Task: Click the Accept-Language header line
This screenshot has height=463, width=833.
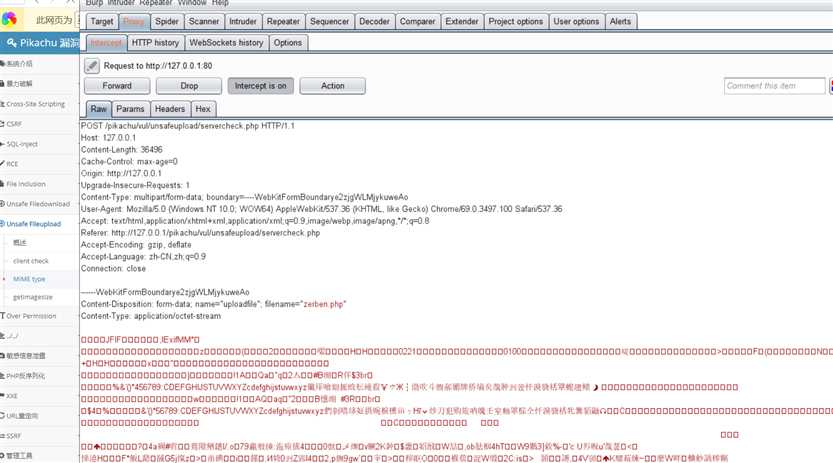Action: pos(143,257)
